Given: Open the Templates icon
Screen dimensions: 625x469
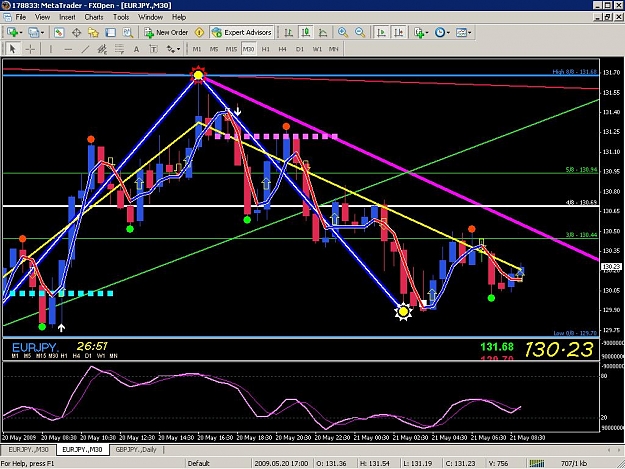Looking at the screenshot, I should [461, 32].
